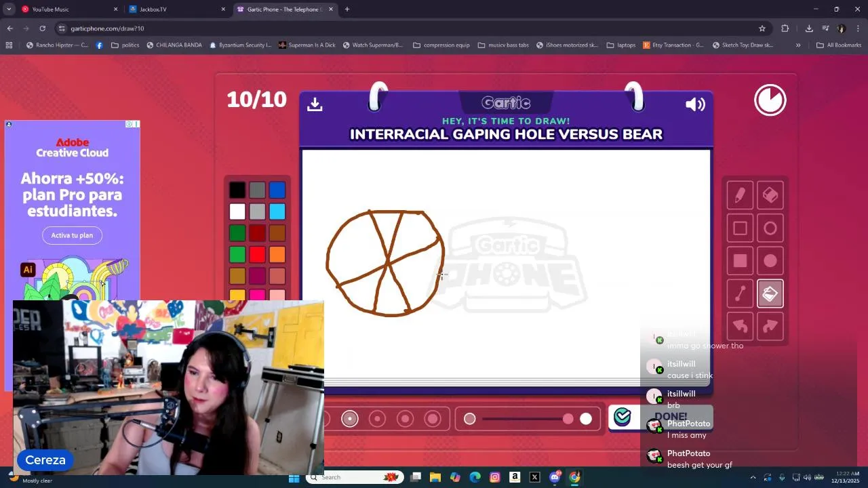Select the dark green color swatch

(237, 233)
